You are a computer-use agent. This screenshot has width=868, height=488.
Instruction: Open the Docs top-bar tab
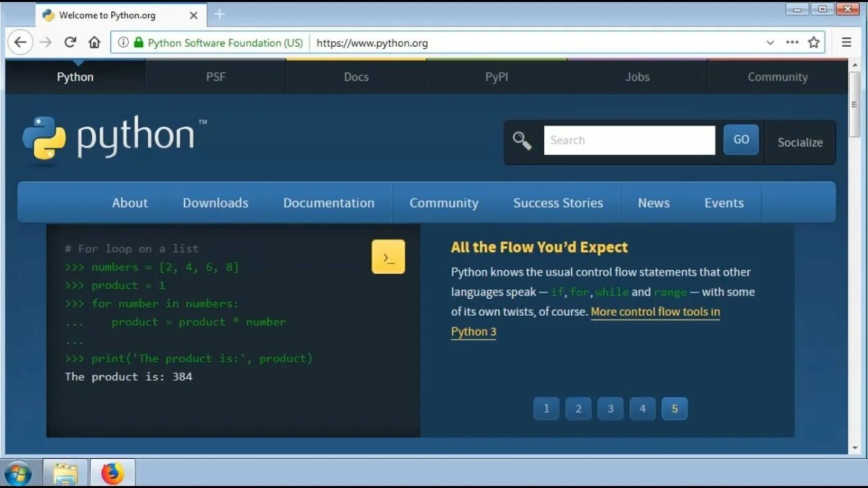[x=356, y=77]
